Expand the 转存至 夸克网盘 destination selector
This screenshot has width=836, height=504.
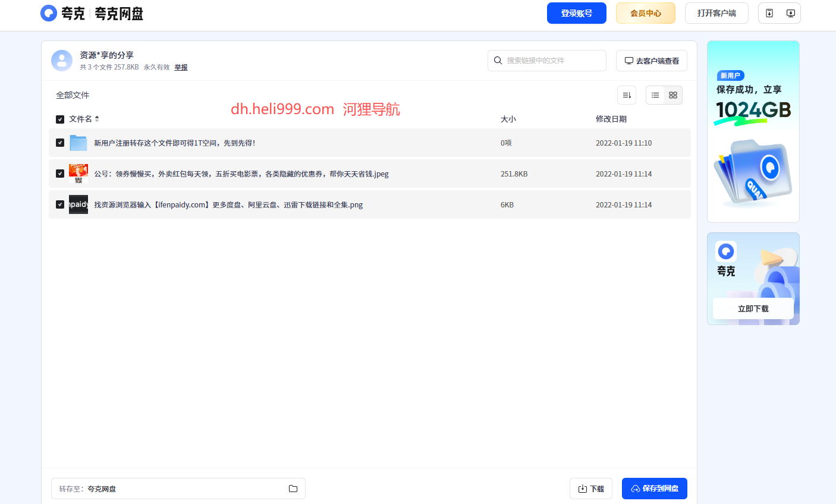(x=178, y=488)
